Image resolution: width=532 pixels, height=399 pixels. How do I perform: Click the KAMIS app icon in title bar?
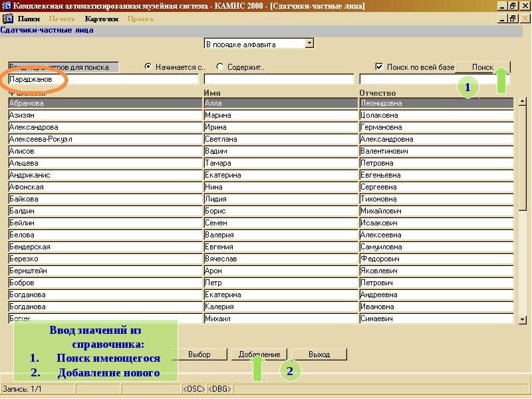click(x=7, y=6)
